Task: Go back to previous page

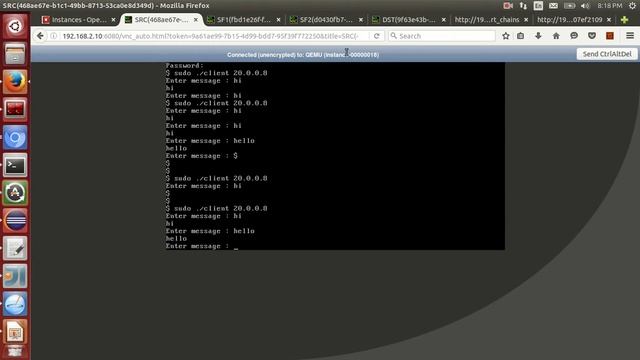Action: pos(40,36)
